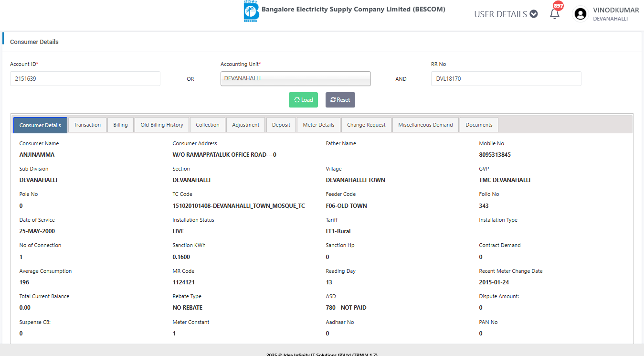This screenshot has width=644, height=356.
Task: Click the address W/O RAMAPPATALUK OFFICE ROAD
Action: click(x=224, y=155)
